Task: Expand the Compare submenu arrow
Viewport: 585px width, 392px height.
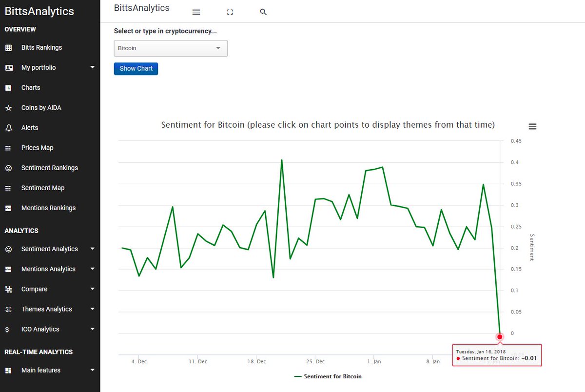Action: tap(93, 289)
